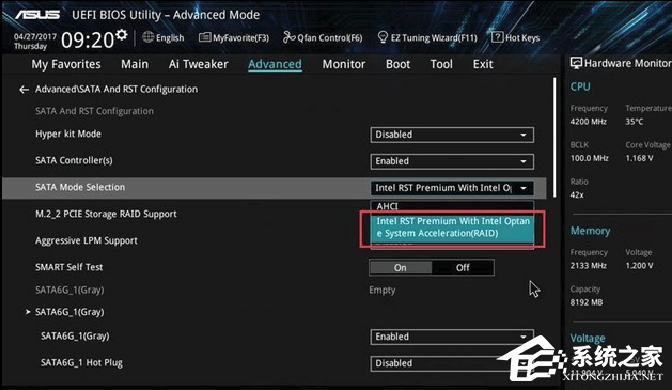The height and width of the screenshot is (390, 672).
Task: Click the globe language icon
Action: point(148,37)
